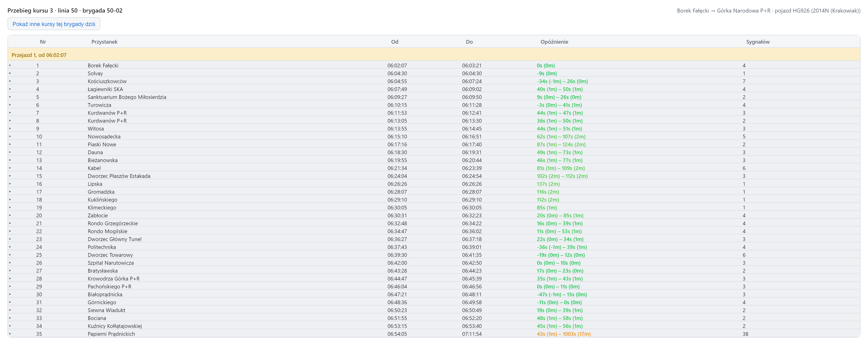Expand row 35 Papierni Prądnickich
The image size is (868, 352).
click(x=10, y=334)
